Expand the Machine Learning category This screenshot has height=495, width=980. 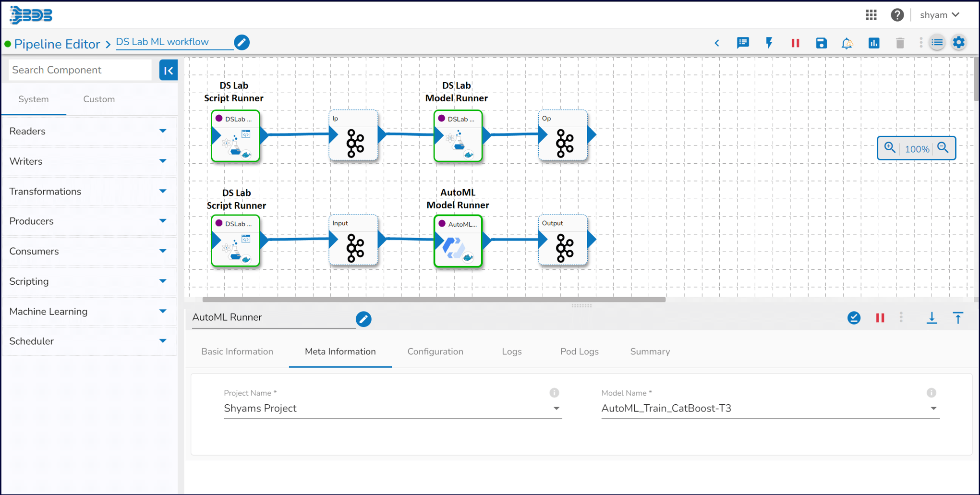coord(89,311)
